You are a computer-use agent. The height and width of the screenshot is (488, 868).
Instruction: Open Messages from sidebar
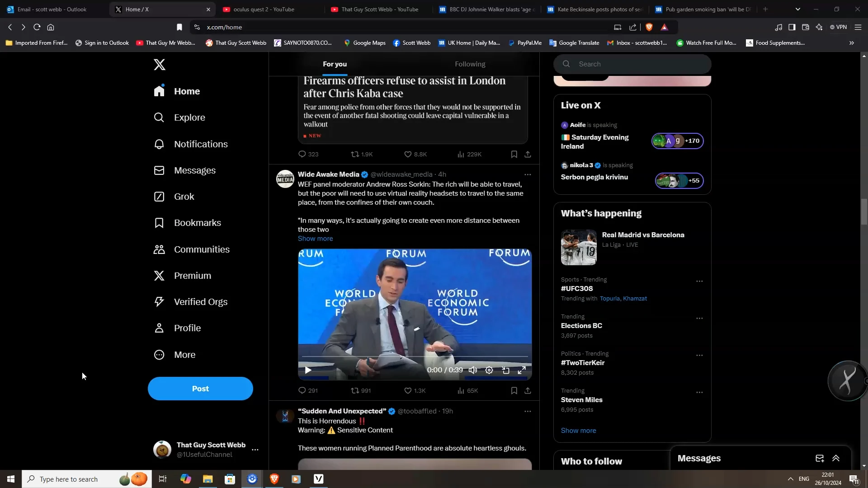tap(185, 170)
